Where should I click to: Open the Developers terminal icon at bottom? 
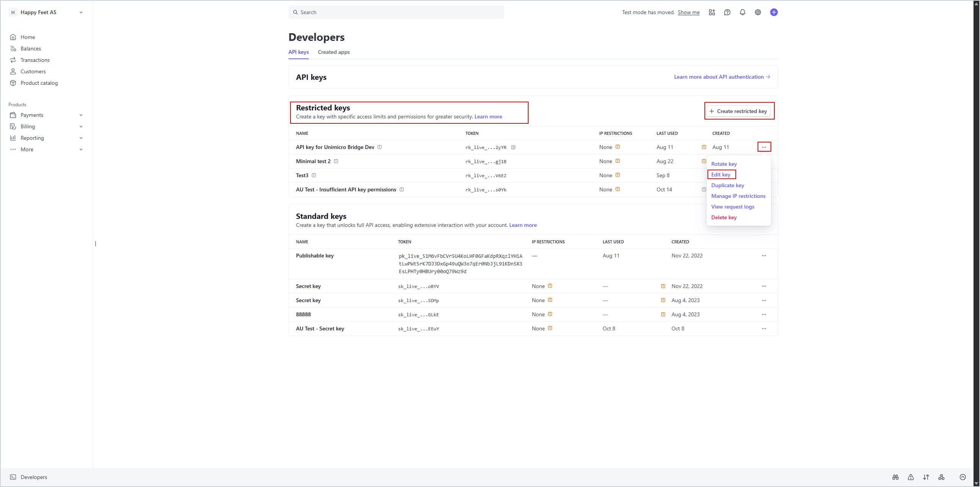point(13,477)
